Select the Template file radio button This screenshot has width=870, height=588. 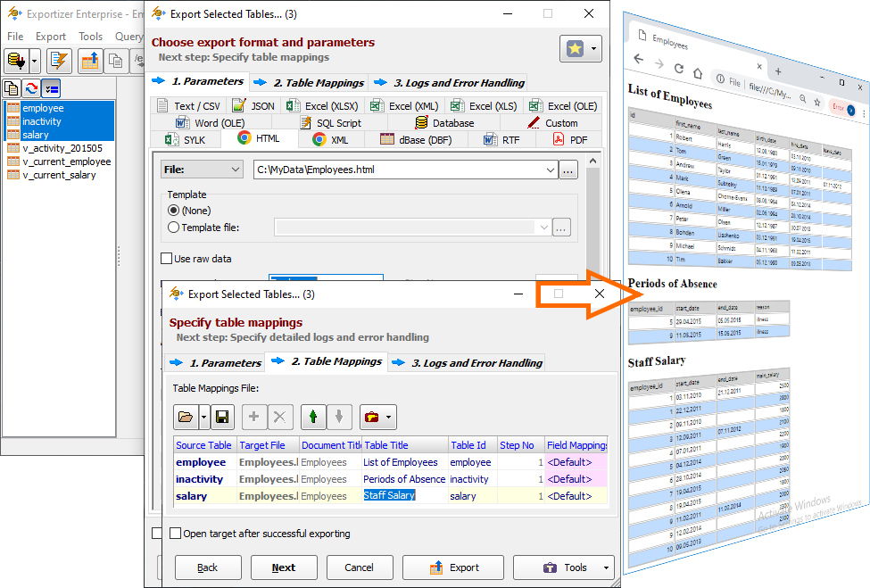(174, 228)
